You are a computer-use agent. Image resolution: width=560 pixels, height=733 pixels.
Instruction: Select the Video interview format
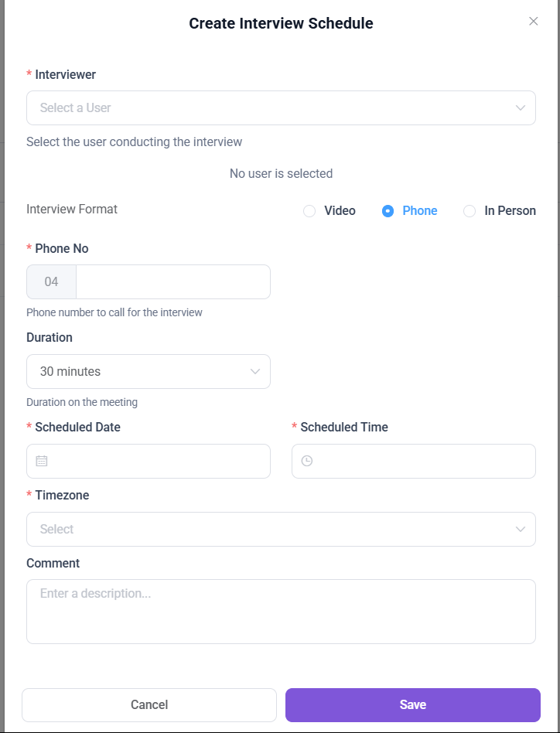pos(309,211)
